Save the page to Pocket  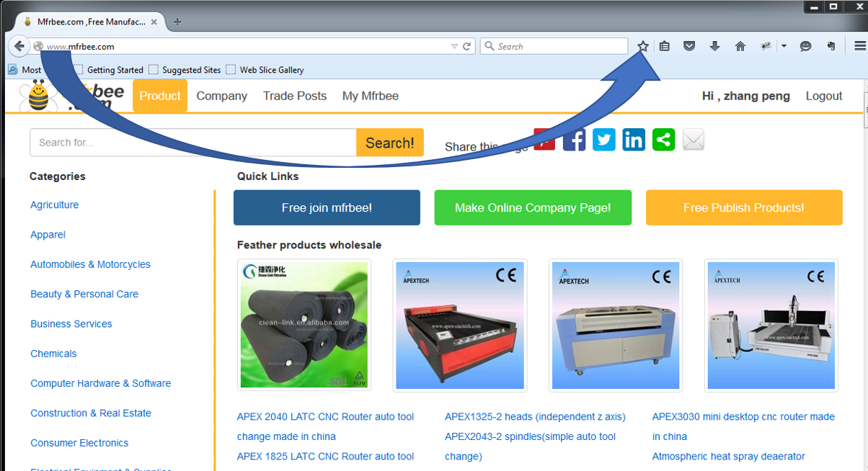click(689, 46)
